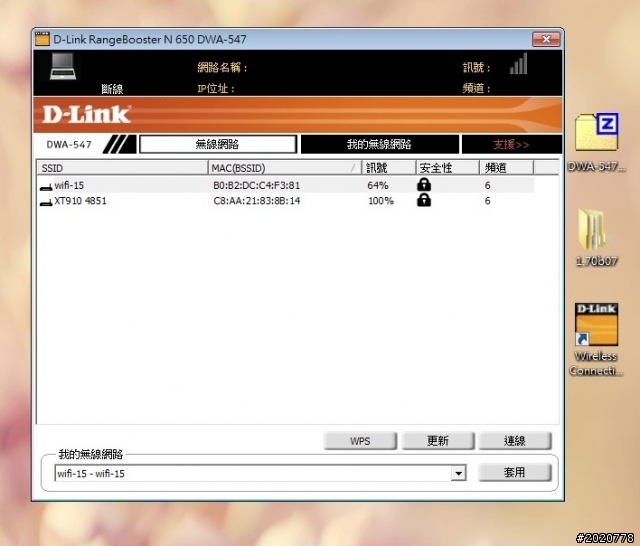Switch to the 無線網路 tab
Screen dimensions: 640x546
coord(218,144)
